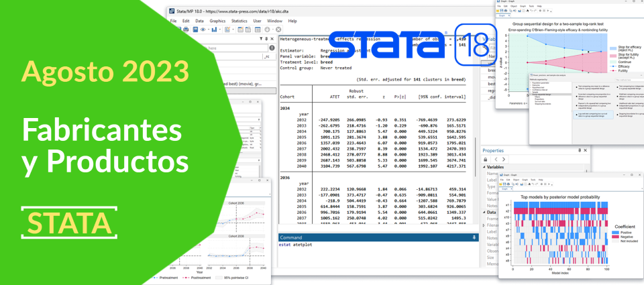Click the Positive coefficient legend swatch

pyautogui.click(x=615, y=231)
